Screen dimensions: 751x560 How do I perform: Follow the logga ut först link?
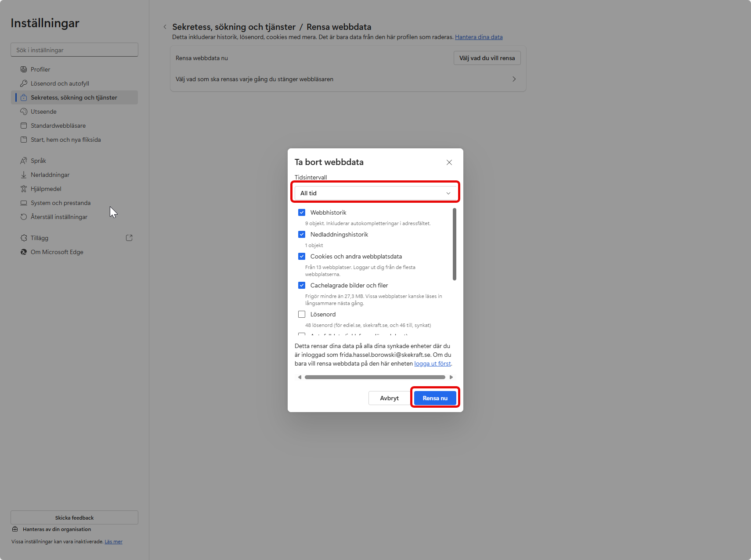pyautogui.click(x=432, y=363)
